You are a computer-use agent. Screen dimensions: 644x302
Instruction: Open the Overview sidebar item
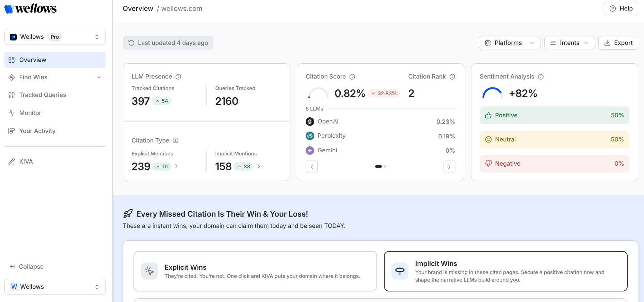pyautogui.click(x=55, y=60)
